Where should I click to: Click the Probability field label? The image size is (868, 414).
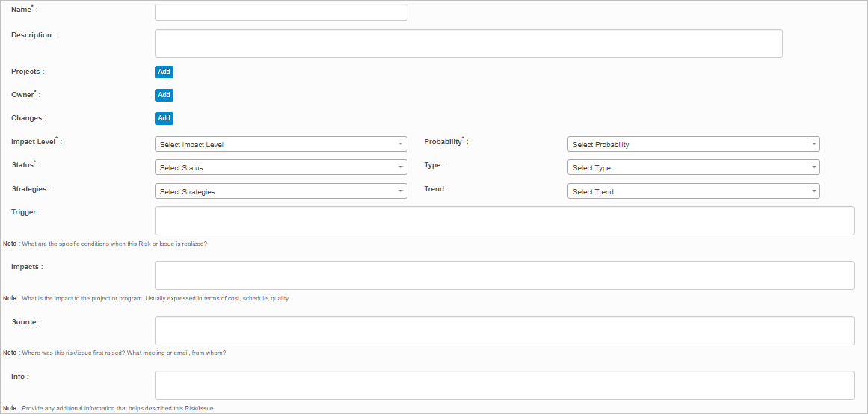click(x=443, y=142)
